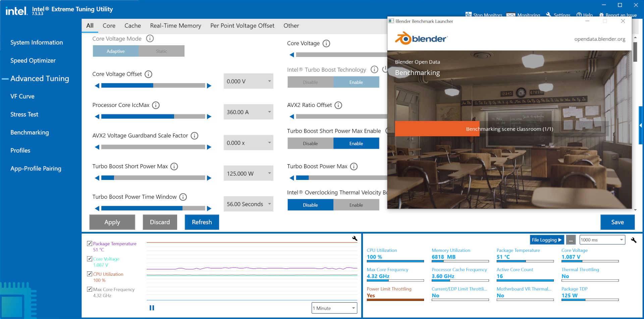
Task: Click Processor Core IccMax slider track
Action: tap(153, 117)
